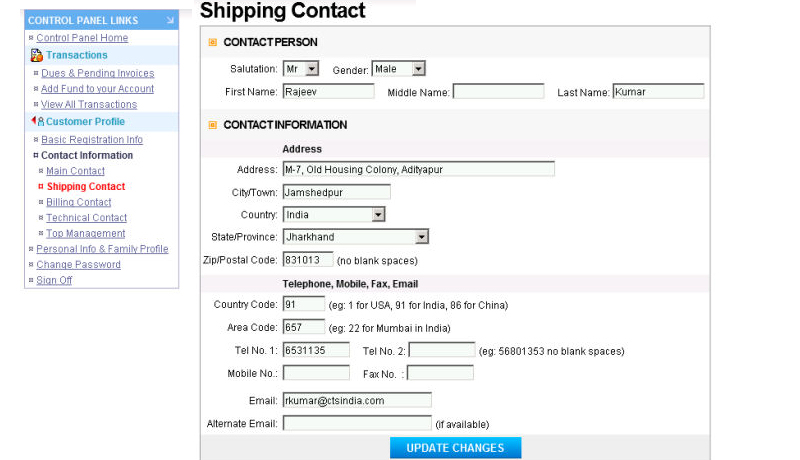
Task: Go to Technical Contact in the sidebar
Action: (86, 218)
